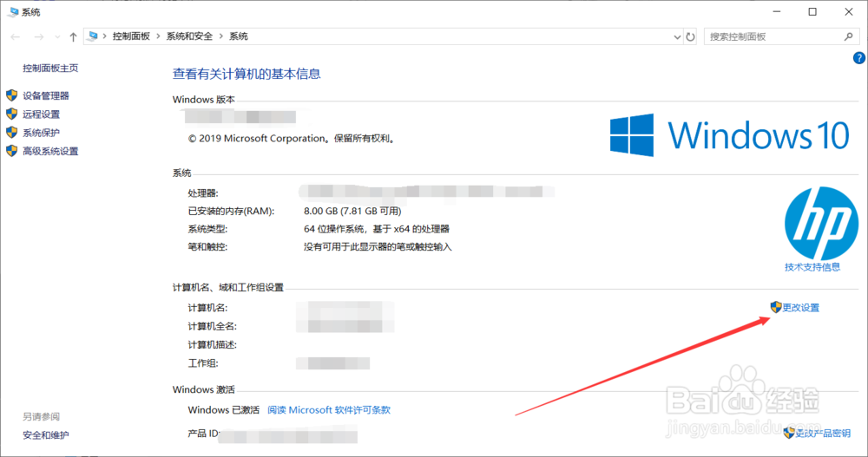Image resolution: width=868 pixels, height=457 pixels.
Task: Click 更改设置 link for computer name
Action: (800, 308)
